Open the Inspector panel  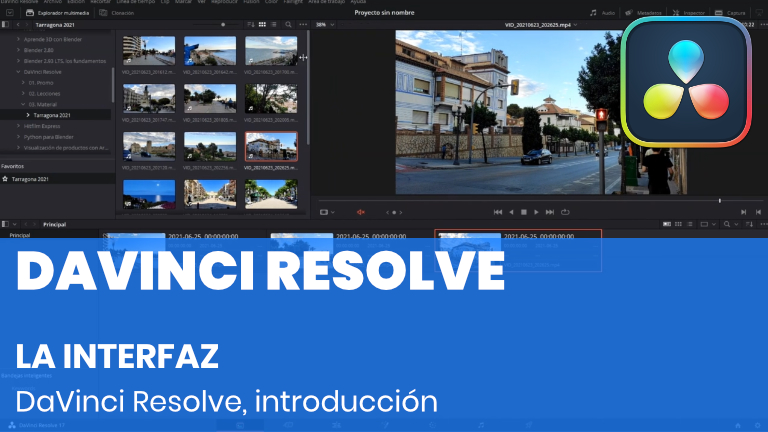click(688, 13)
